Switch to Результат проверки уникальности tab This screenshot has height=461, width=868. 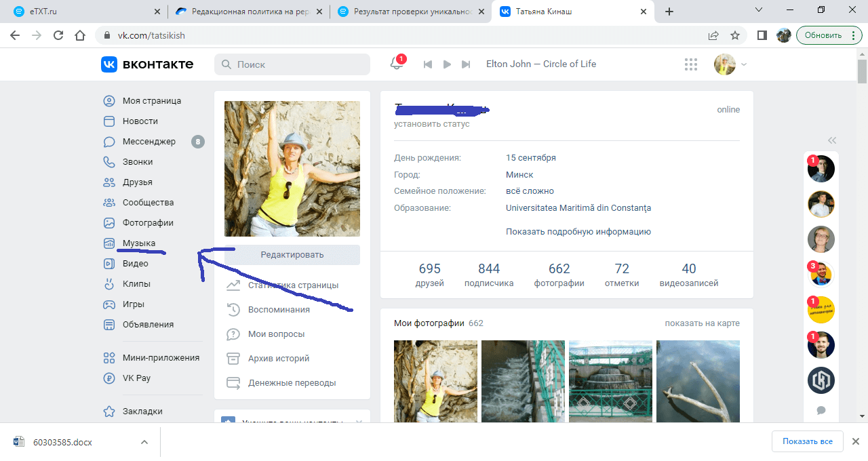412,12
